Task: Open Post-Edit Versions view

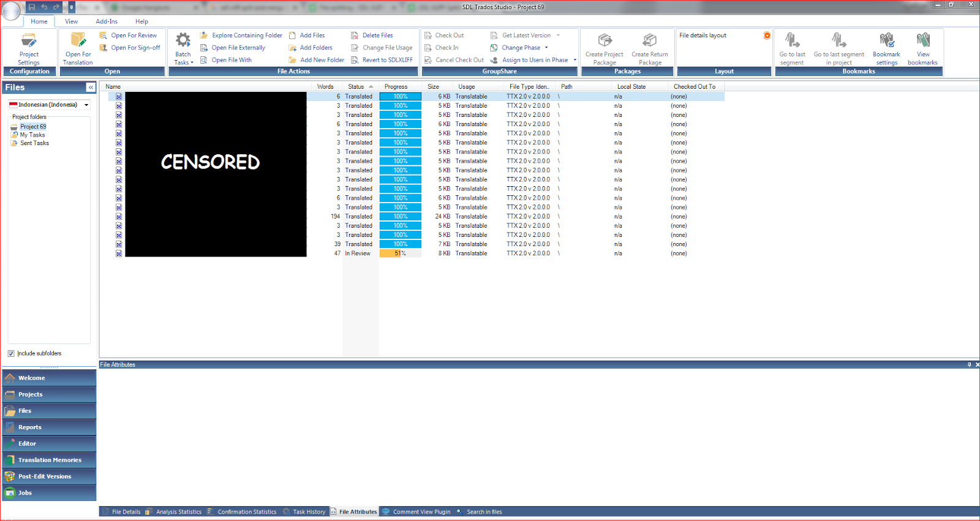Action: tap(49, 476)
